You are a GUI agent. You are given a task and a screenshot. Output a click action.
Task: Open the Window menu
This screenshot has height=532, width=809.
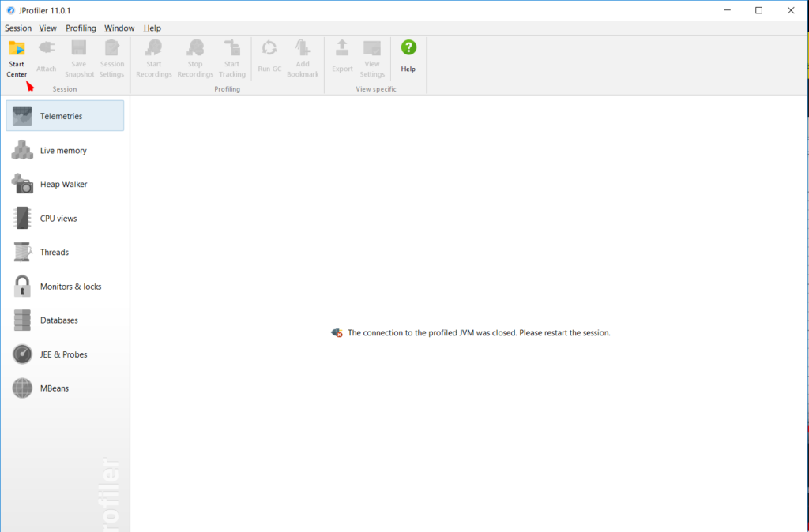tap(119, 28)
